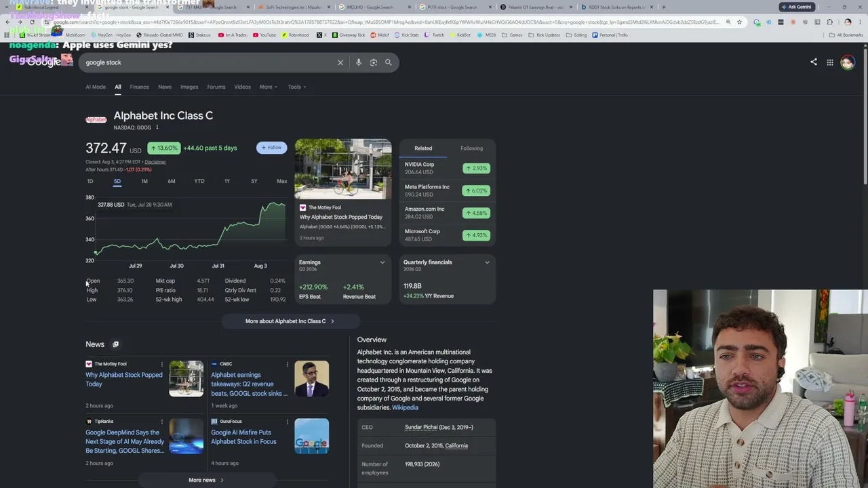Image resolution: width=868 pixels, height=488 pixels.
Task: Open the share icon in Google header
Action: coord(814,62)
